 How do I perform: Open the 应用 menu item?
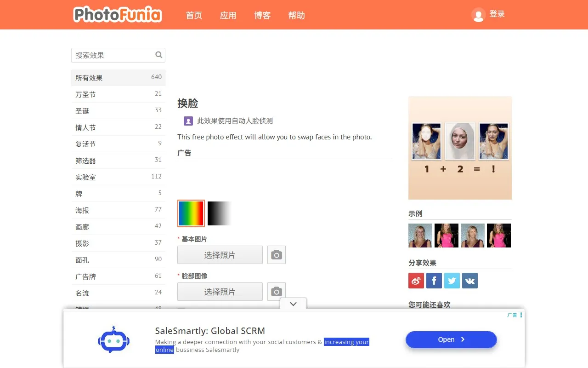pos(228,15)
